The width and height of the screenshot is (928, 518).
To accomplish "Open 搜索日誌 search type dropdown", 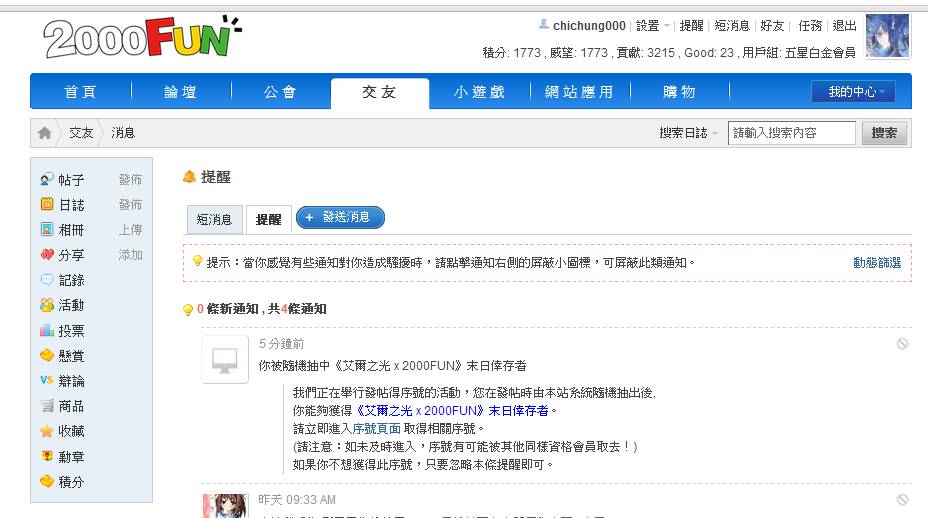I will click(x=688, y=133).
